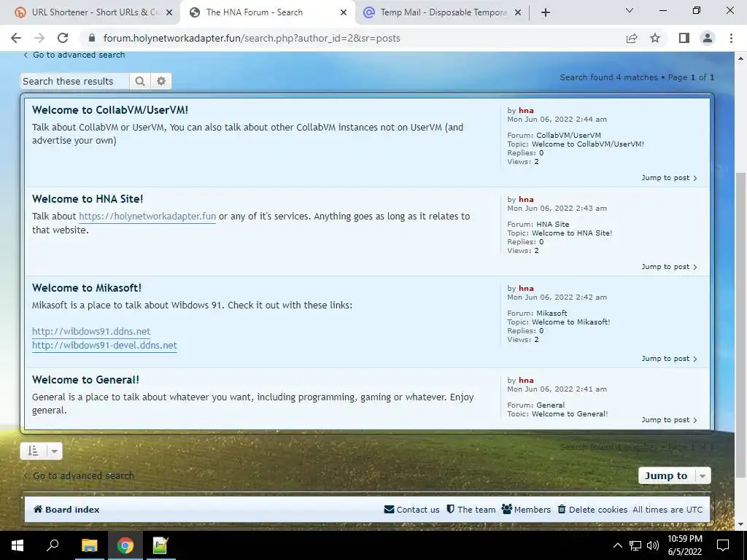Open Jump to forum dropdown
Image resolution: width=747 pixels, height=560 pixels.
(x=674, y=475)
